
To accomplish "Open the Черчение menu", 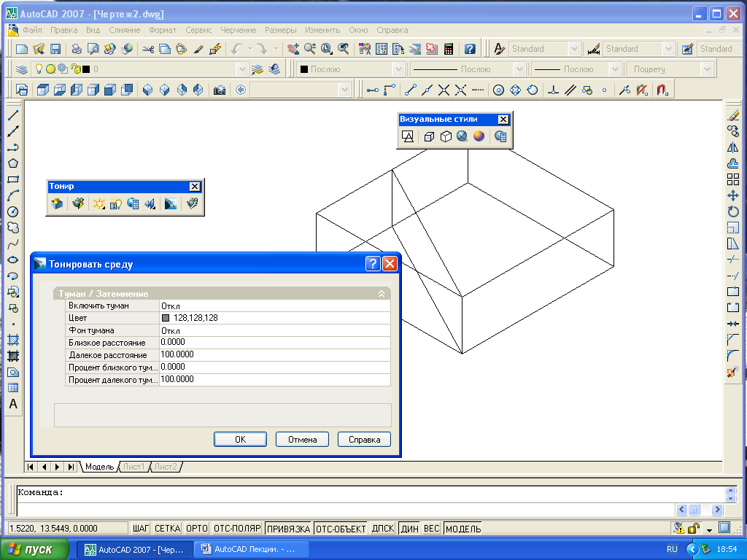I will point(239,30).
